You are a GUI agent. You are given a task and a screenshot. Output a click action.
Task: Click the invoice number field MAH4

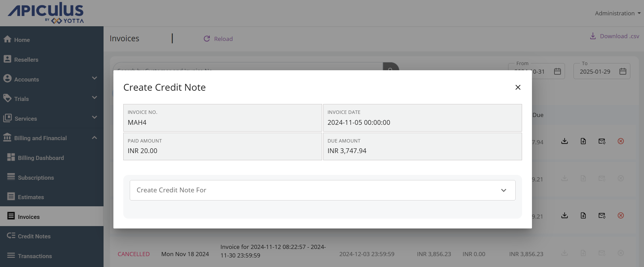point(222,118)
